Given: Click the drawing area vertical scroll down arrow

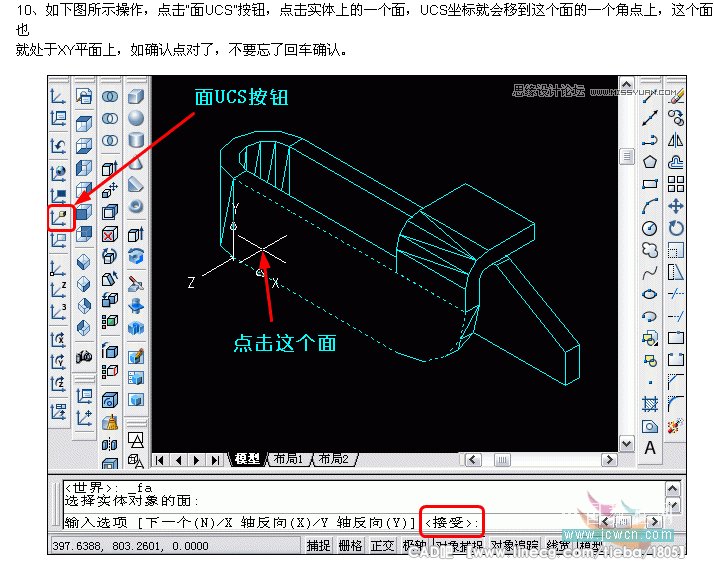Looking at the screenshot, I should [627, 444].
